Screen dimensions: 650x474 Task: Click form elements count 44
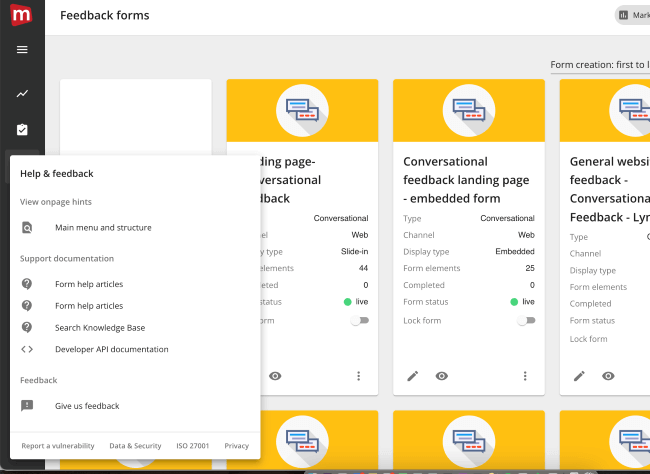click(363, 268)
